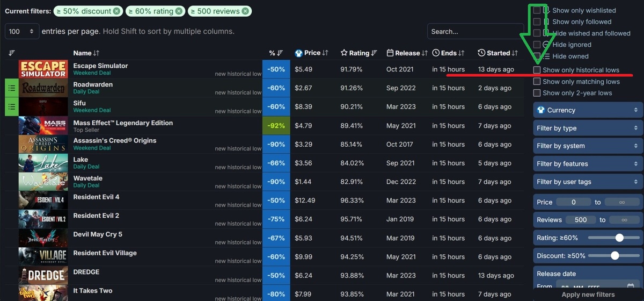Image resolution: width=644 pixels, height=301 pixels.
Task: Click the Oct 2017 release date cell
Action: [x=399, y=144]
